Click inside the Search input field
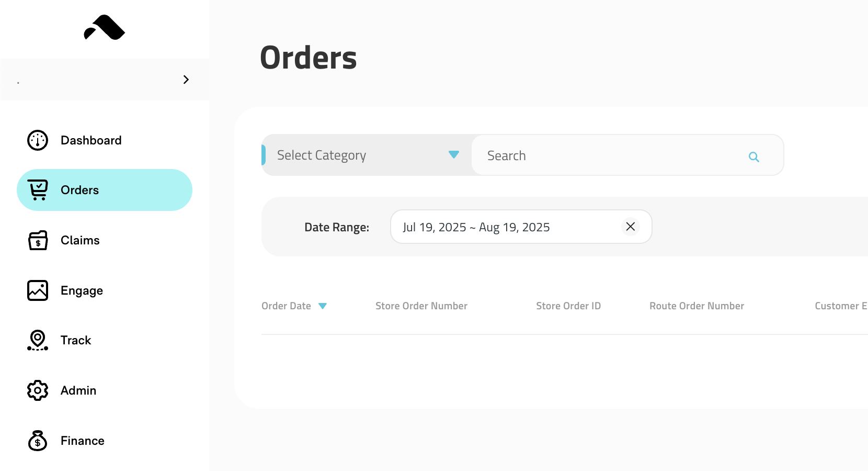The width and height of the screenshot is (868, 471). point(601,155)
